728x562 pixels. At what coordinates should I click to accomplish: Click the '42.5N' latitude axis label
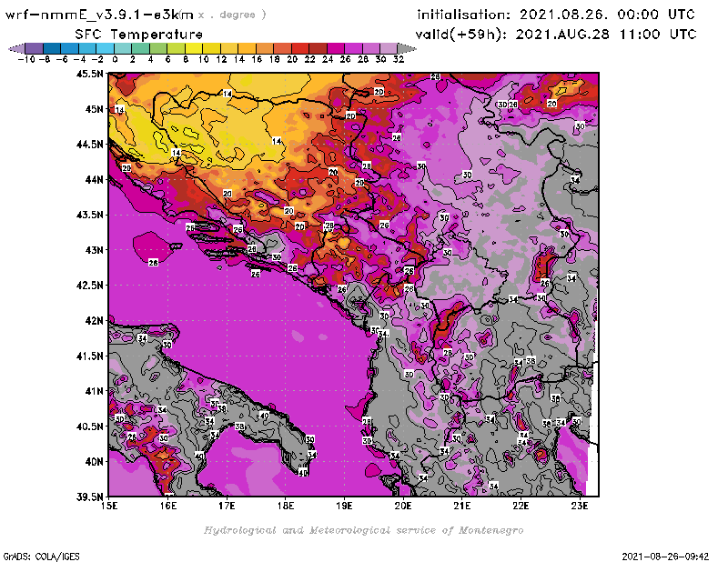pyautogui.click(x=89, y=286)
